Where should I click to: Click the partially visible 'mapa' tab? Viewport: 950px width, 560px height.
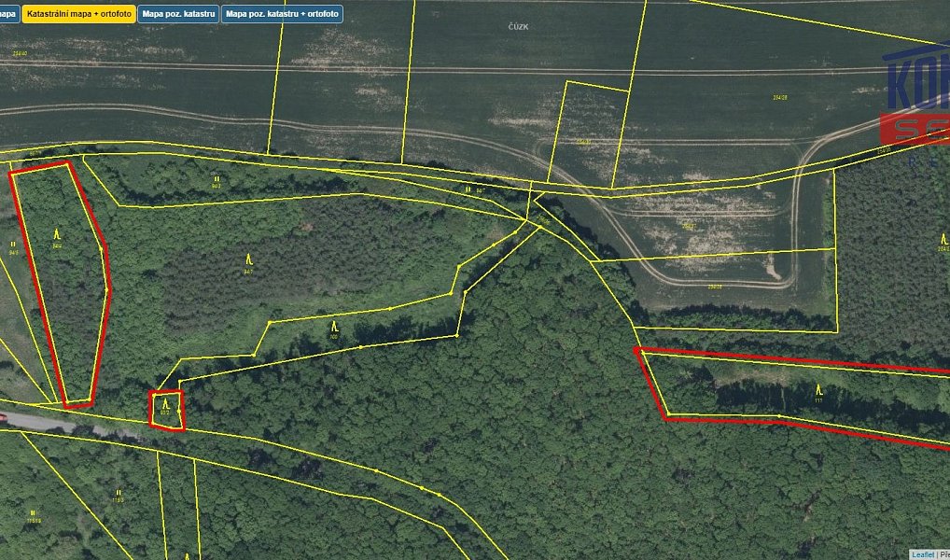(x=9, y=14)
